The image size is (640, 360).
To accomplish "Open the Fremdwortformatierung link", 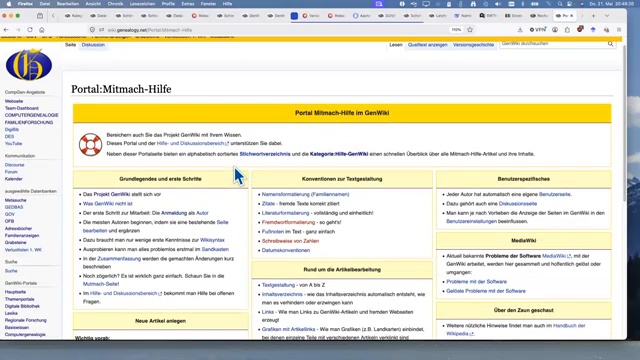I will click(288, 222).
